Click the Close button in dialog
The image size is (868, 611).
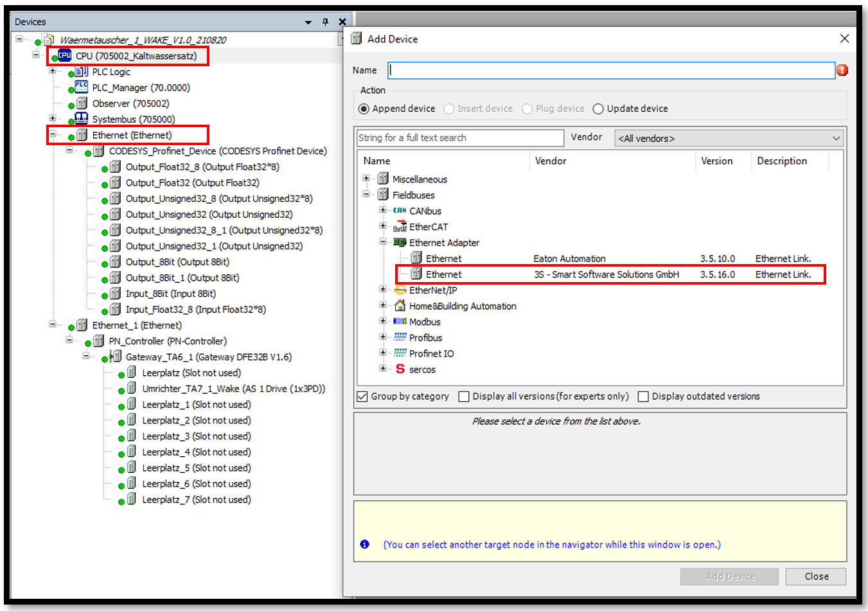pyautogui.click(x=816, y=576)
